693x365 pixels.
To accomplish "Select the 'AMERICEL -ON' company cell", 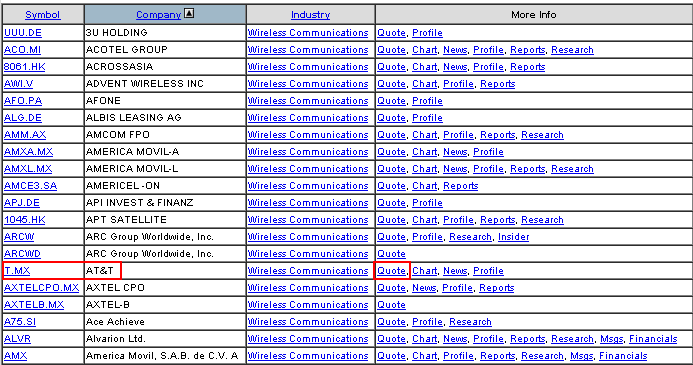I will click(165, 186).
